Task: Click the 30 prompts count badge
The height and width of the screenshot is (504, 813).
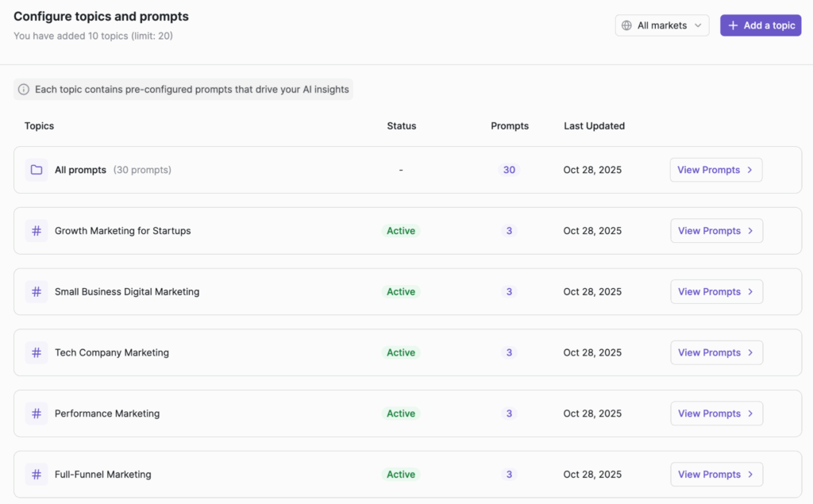Action: (x=509, y=170)
